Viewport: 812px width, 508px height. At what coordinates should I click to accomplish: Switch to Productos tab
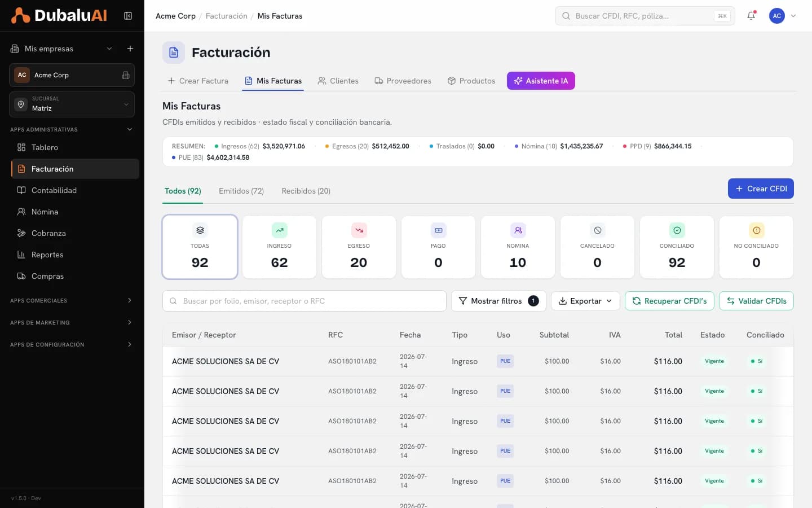coord(471,81)
